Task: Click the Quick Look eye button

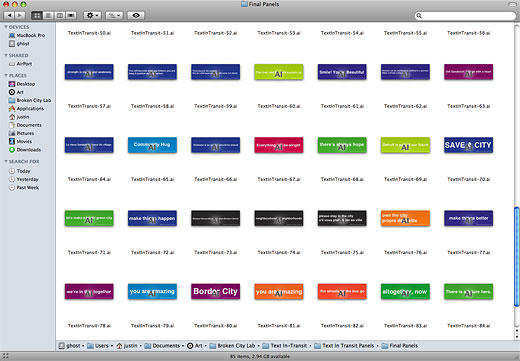Action: click(136, 15)
